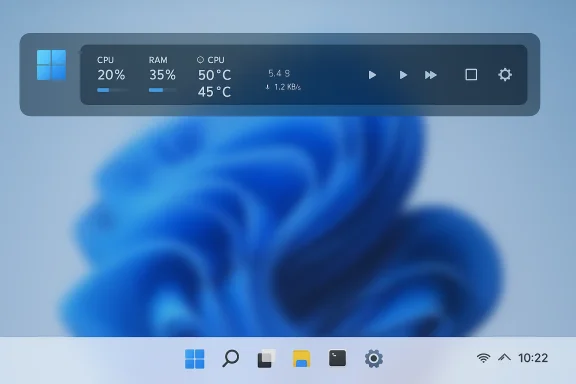The height and width of the screenshot is (384, 576).
Task: Launch the Terminal app from the taskbar
Action: pyautogui.click(x=337, y=358)
